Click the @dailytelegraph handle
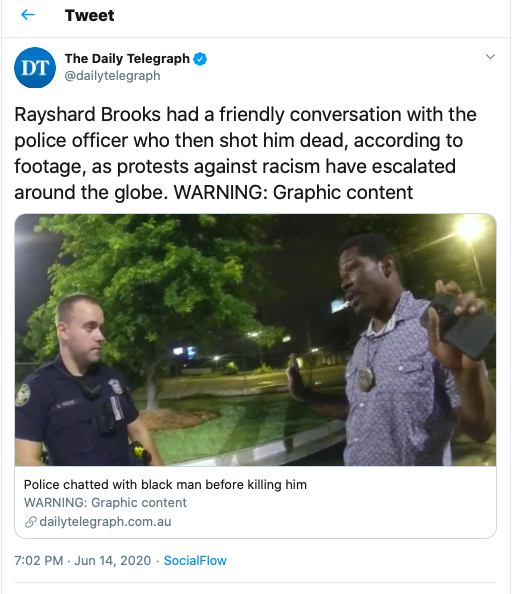Screen dimensions: 518x594 pos(113,76)
